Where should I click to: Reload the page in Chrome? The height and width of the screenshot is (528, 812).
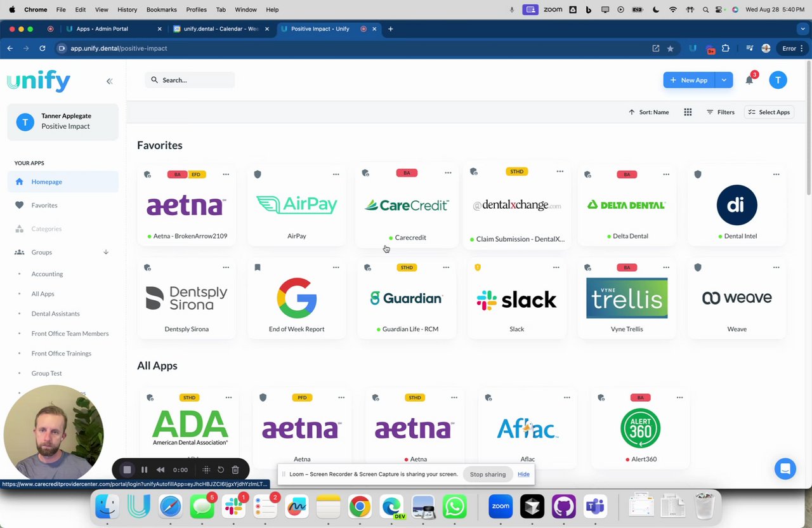click(x=42, y=48)
